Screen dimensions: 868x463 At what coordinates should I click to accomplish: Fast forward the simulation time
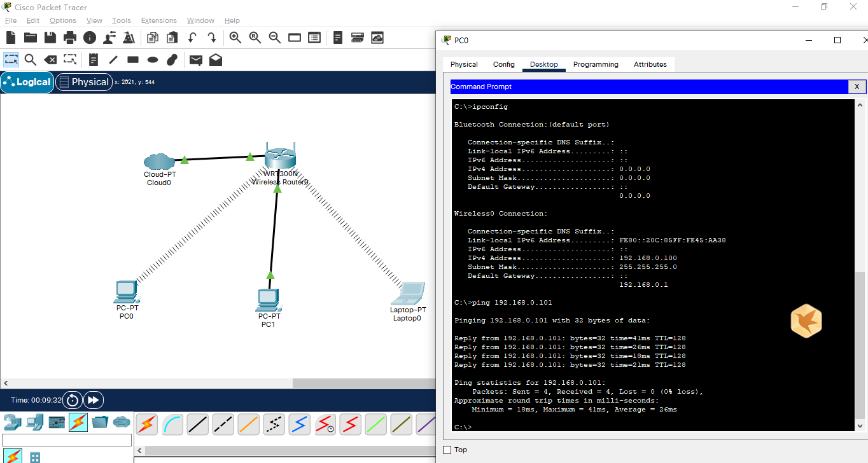tap(93, 400)
